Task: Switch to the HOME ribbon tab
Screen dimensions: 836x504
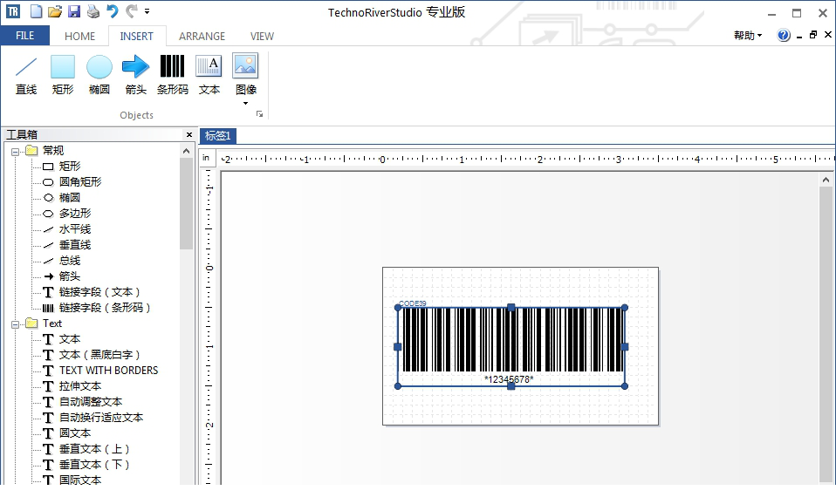Action: (x=79, y=37)
